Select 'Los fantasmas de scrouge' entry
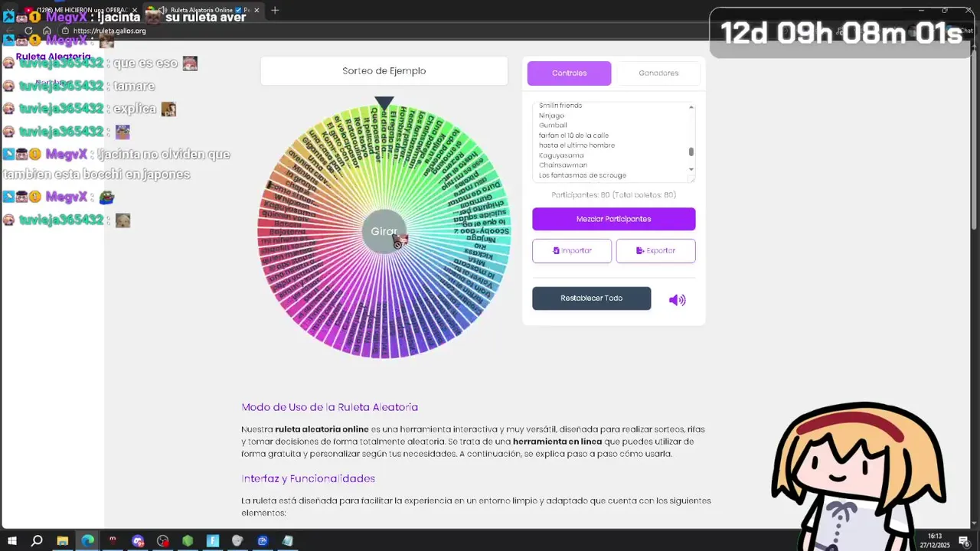Screen dimensions: 980x551 coord(582,175)
